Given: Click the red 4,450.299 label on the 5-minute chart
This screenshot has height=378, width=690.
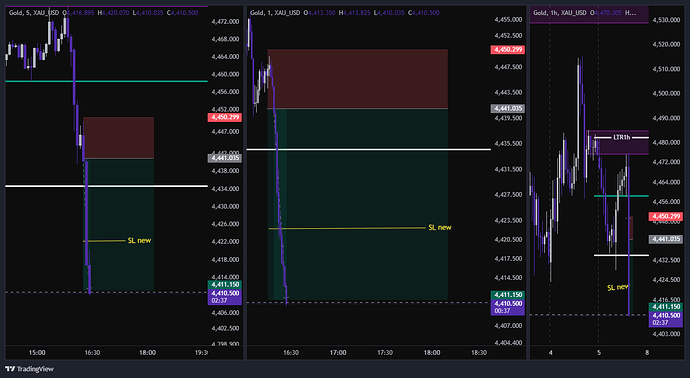Looking at the screenshot, I should coord(225,117).
